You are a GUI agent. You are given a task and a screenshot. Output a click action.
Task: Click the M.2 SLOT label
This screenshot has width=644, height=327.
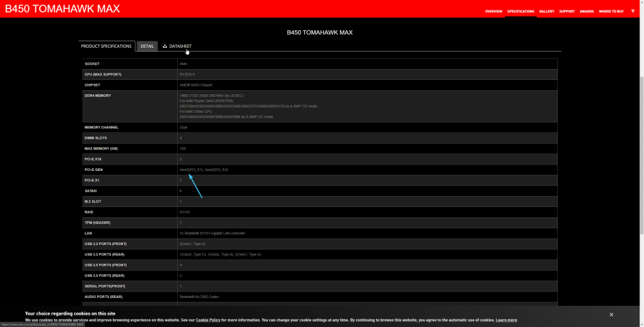93,201
